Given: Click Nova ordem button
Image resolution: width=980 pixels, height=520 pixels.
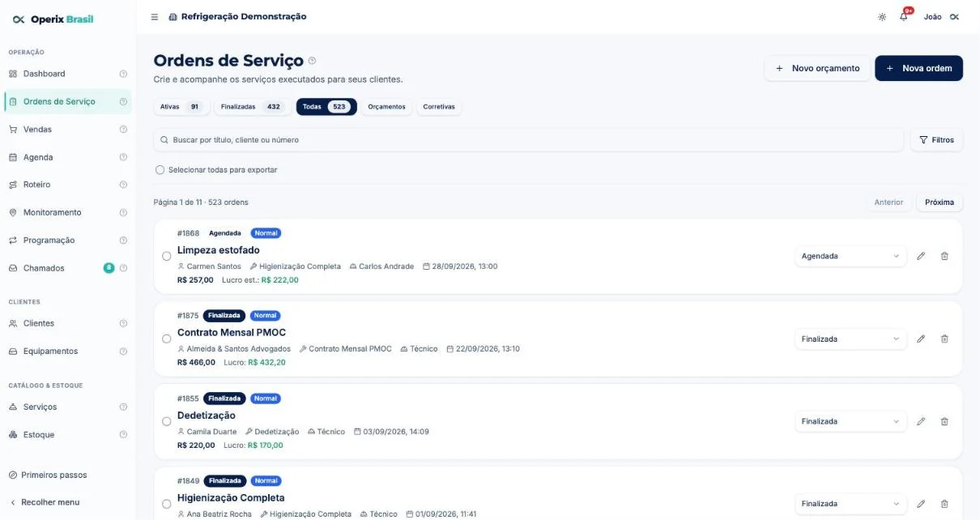Looking at the screenshot, I should click(919, 69).
